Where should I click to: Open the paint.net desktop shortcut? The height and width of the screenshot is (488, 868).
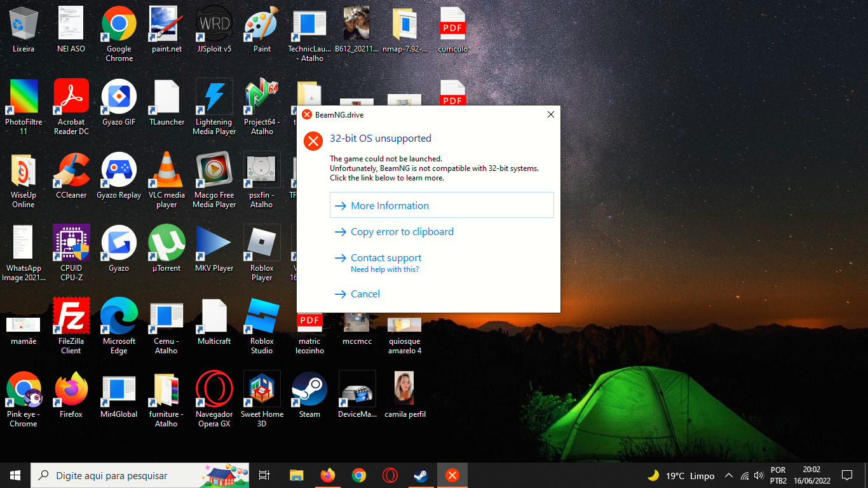(x=166, y=24)
